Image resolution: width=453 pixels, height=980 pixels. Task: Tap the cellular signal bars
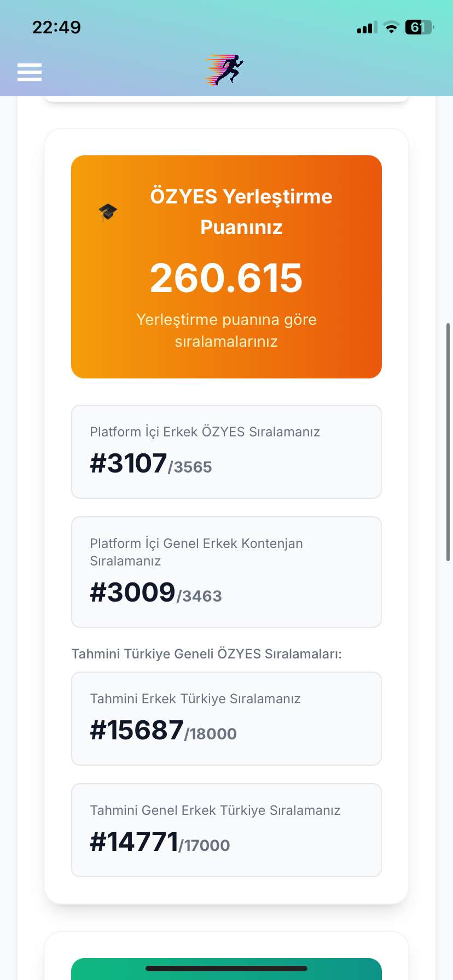(367, 27)
